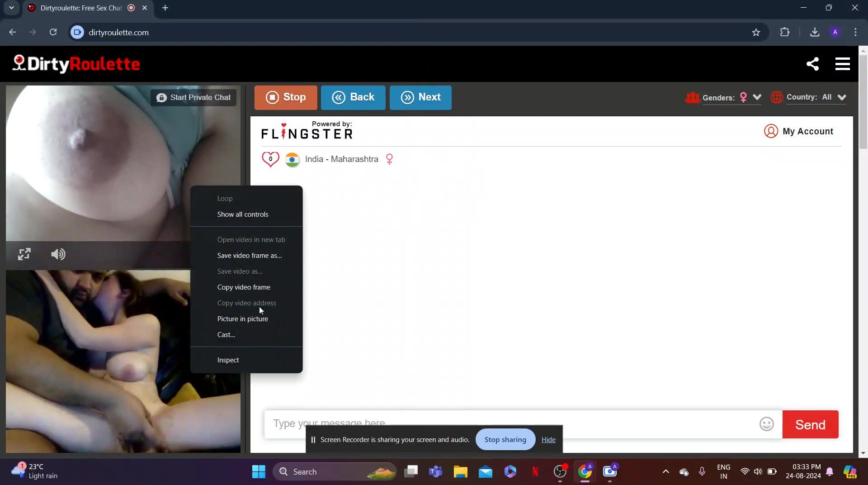Toggle the microphone icon in the system tray
Screen dimensions: 868x485
[x=702, y=472]
